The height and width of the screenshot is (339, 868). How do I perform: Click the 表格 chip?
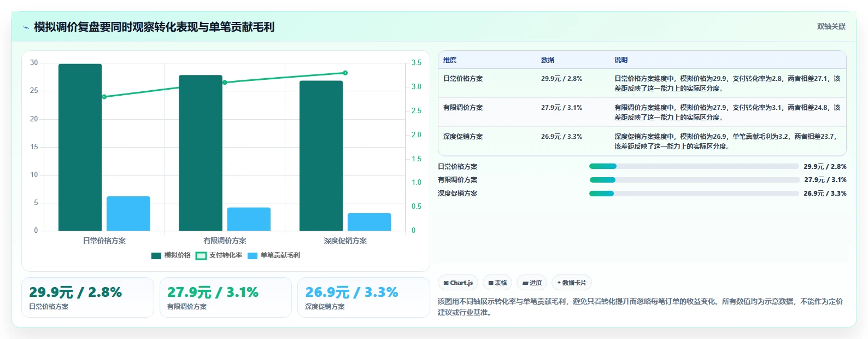click(x=497, y=283)
